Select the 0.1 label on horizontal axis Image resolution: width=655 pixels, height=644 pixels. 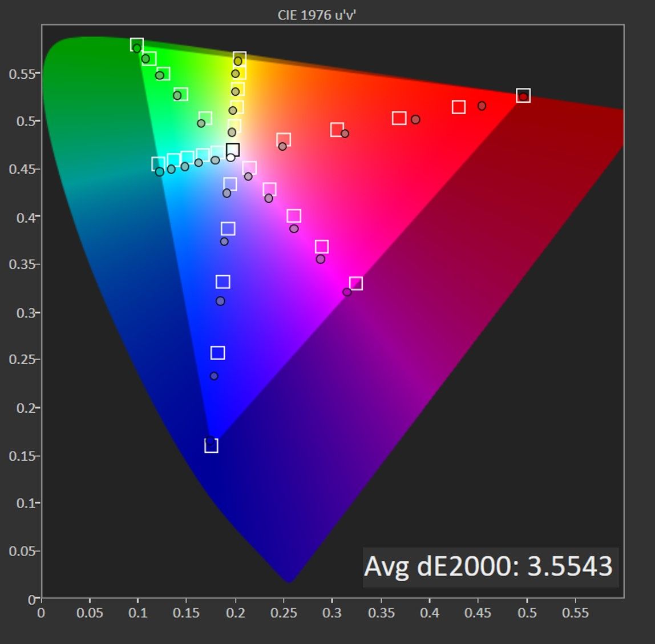coord(138,613)
